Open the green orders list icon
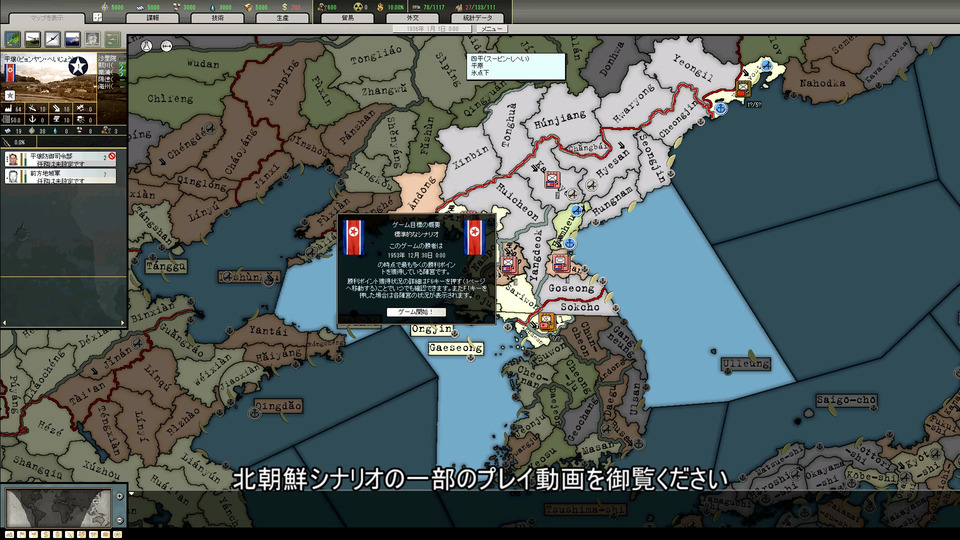The height and width of the screenshot is (540, 960). pyautogui.click(x=113, y=39)
